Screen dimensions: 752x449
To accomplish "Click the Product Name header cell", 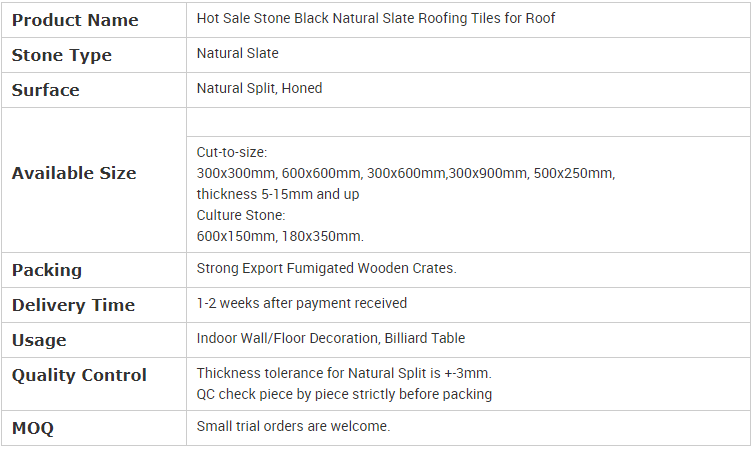I will (x=75, y=20).
